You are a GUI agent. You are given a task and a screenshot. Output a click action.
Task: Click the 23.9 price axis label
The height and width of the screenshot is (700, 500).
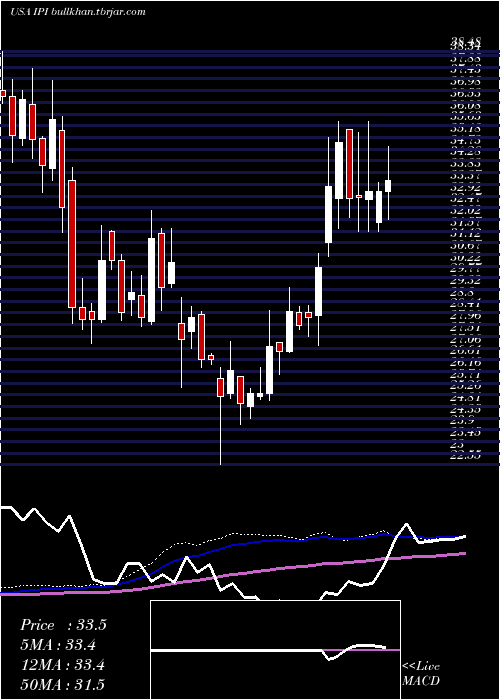tap(462, 421)
